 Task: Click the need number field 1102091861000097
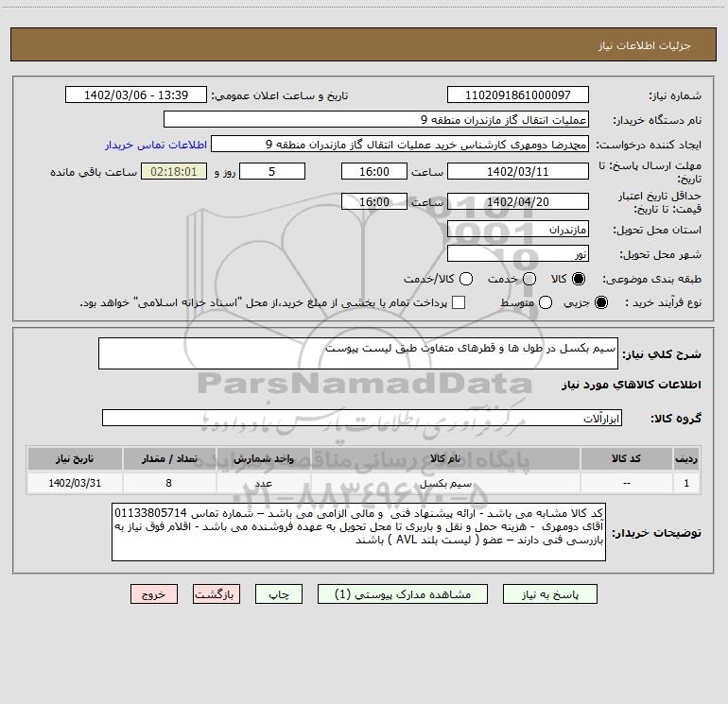point(518,94)
